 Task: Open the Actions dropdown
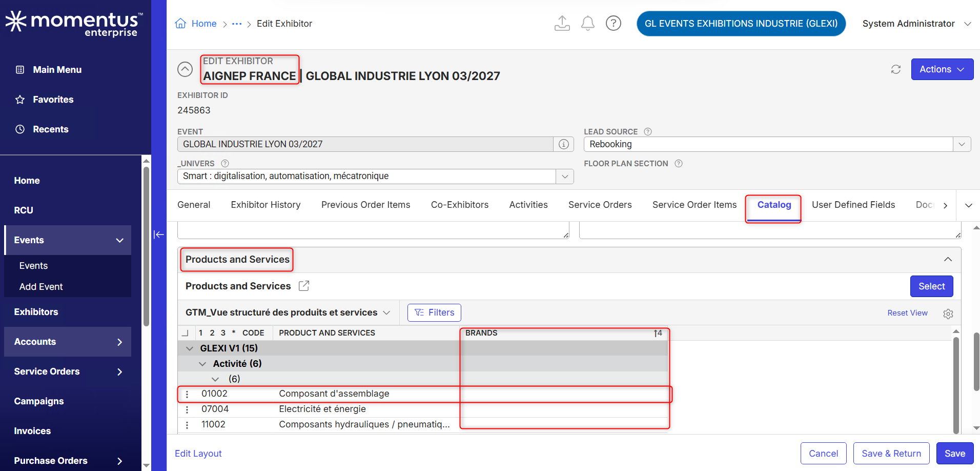(942, 69)
